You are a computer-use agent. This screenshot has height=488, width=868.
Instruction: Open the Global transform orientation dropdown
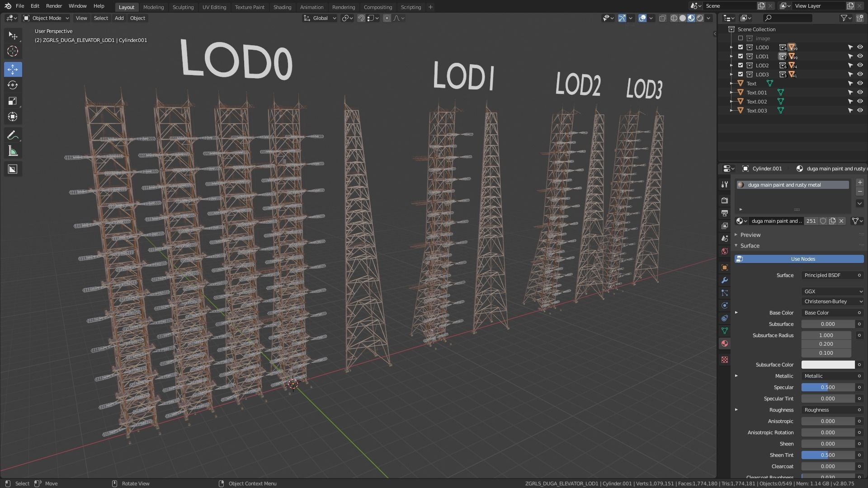point(320,18)
